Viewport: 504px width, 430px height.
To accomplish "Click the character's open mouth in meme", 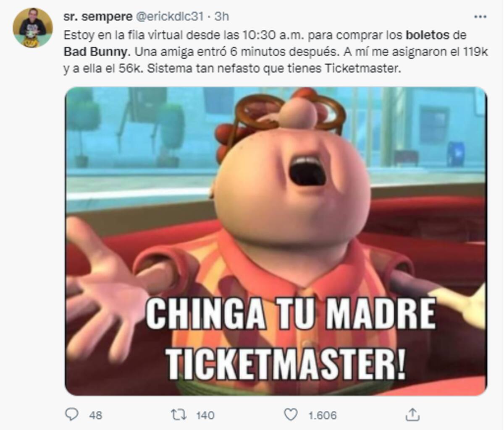I will [308, 171].
